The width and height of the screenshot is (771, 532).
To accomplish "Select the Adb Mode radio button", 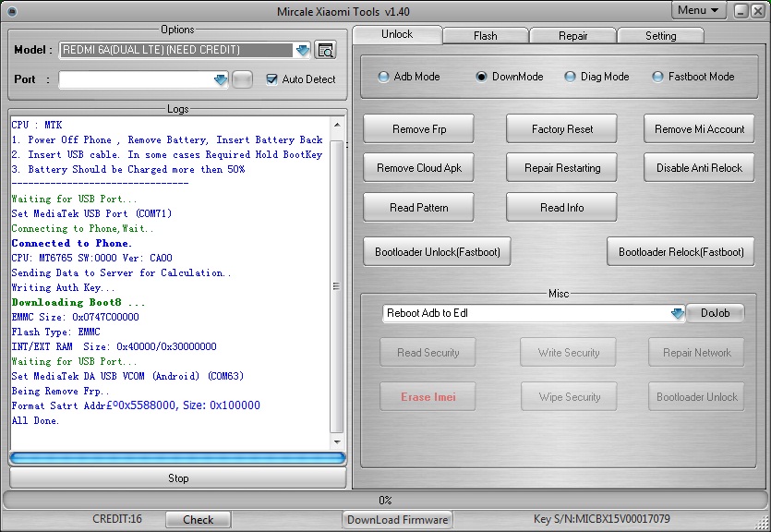I will tap(383, 77).
